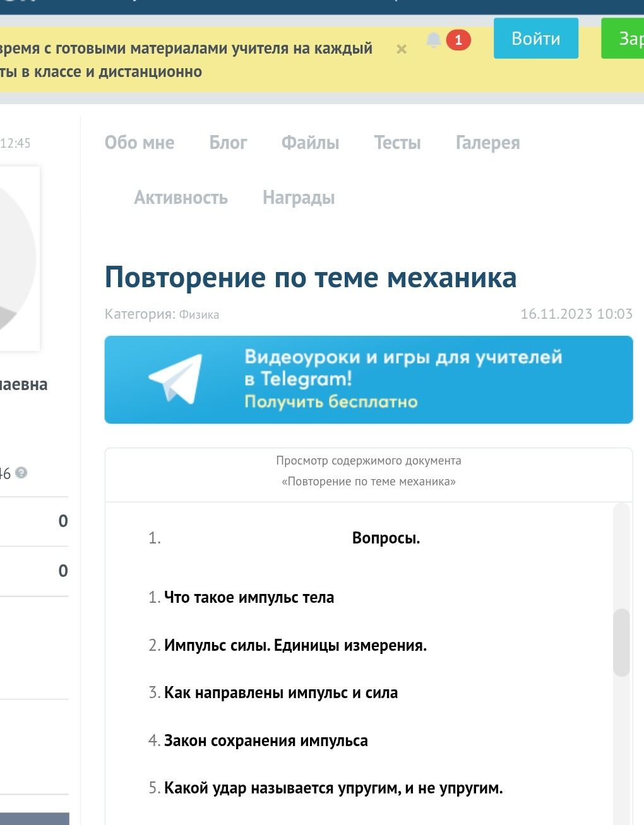Click the date 16.11.2023 10:03
This screenshot has width=644, height=825.
(576, 314)
